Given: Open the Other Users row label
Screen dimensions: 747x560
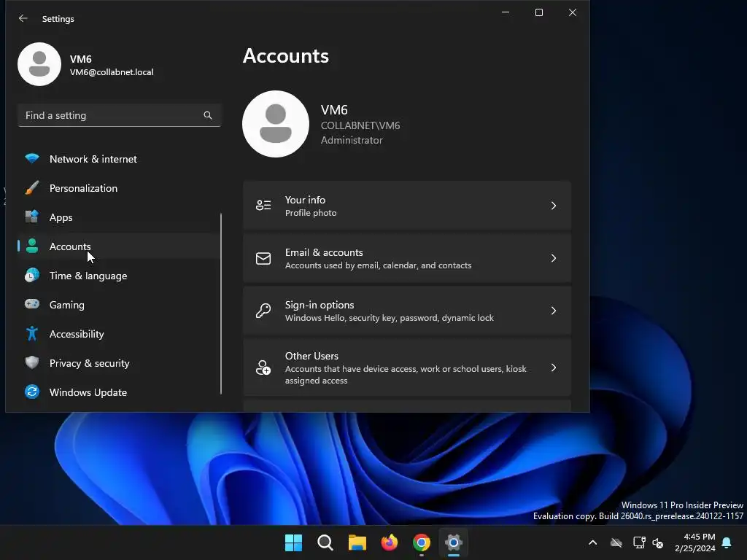Looking at the screenshot, I should (311, 356).
